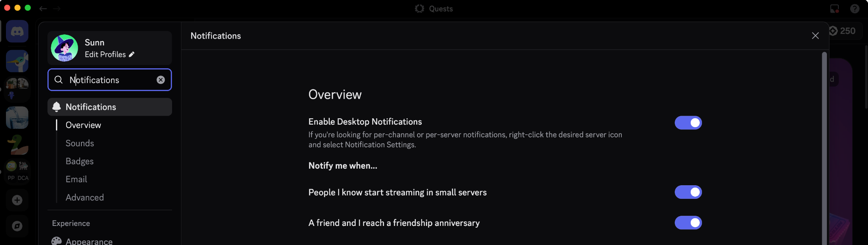The height and width of the screenshot is (245, 868).
Task: Click the Quests title text
Action: tap(441, 8)
